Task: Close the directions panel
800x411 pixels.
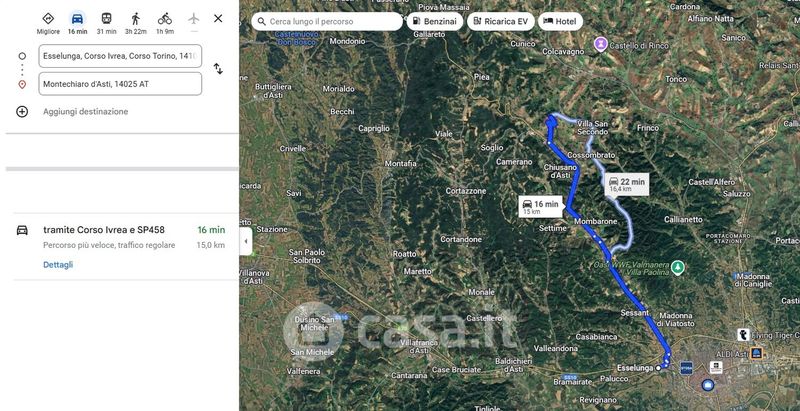Action: [x=218, y=18]
